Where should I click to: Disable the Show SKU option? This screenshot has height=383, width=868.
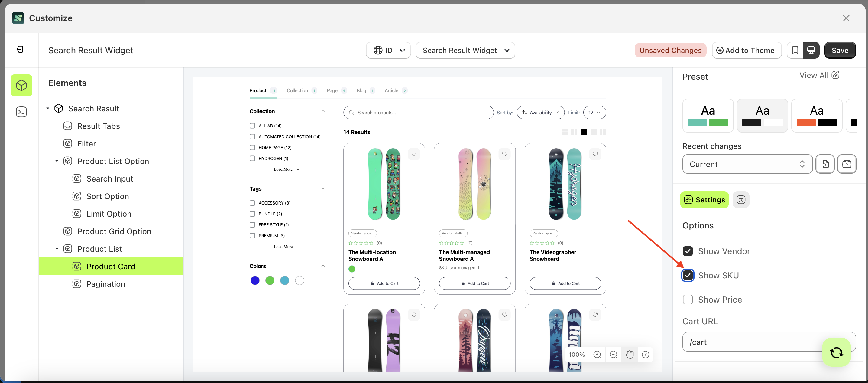pos(688,275)
